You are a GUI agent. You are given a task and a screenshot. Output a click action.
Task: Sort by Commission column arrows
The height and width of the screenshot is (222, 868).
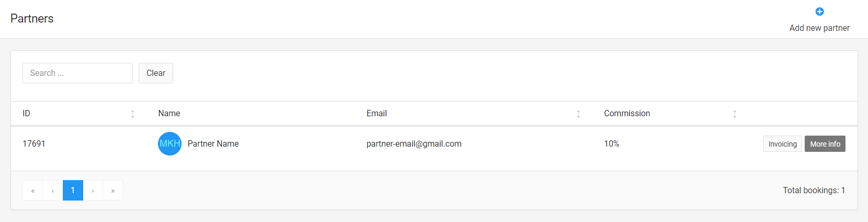pyautogui.click(x=735, y=114)
